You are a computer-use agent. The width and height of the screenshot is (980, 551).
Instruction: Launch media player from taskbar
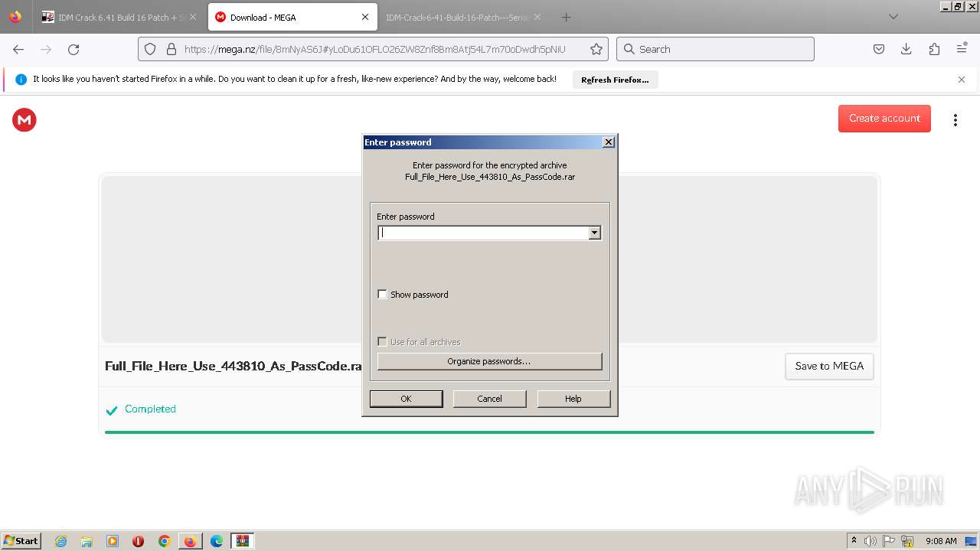point(113,541)
